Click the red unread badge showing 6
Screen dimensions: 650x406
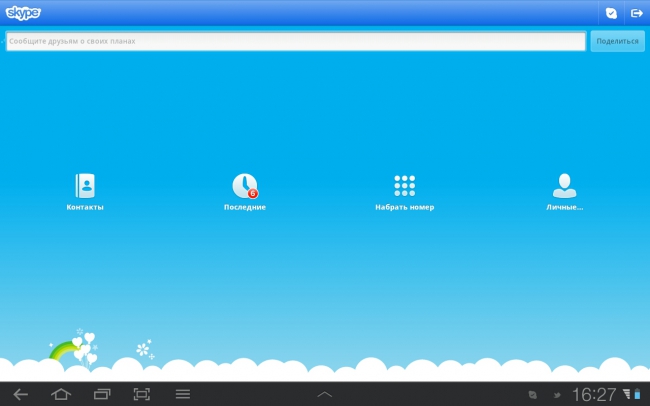coord(252,193)
